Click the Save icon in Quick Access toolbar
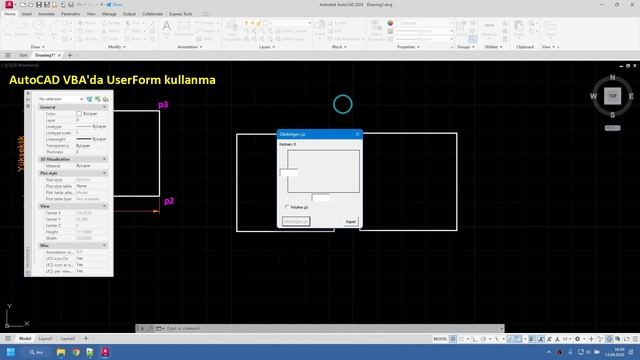The height and width of the screenshot is (360, 640). pos(39,4)
